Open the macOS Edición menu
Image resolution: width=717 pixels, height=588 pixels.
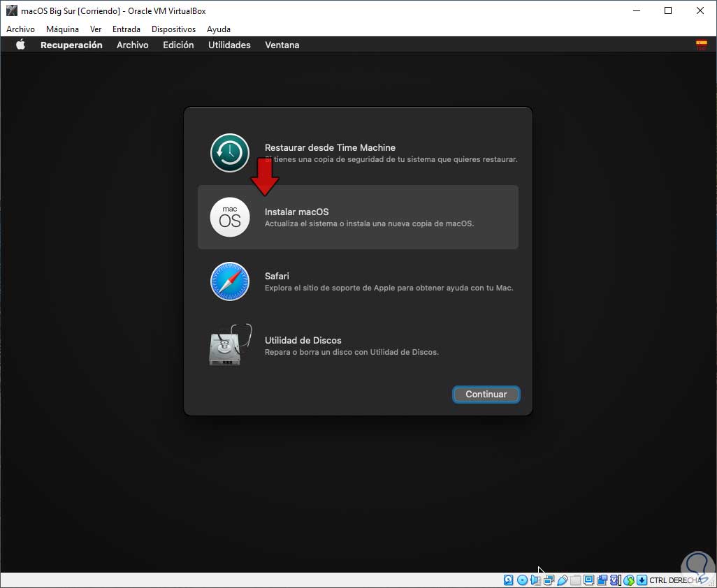pyautogui.click(x=178, y=45)
